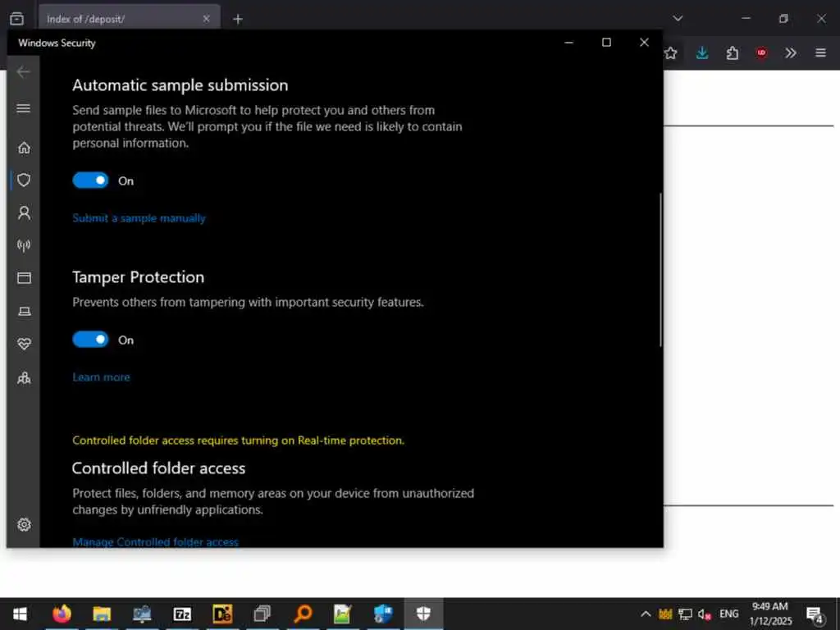
Task: Select the Index of /deposit/ browser tab
Action: [x=129, y=19]
